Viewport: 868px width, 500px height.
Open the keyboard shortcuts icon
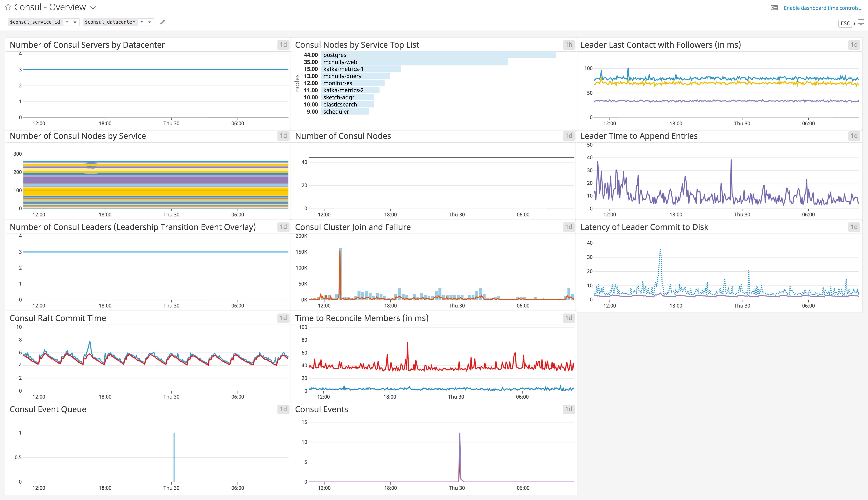click(774, 8)
